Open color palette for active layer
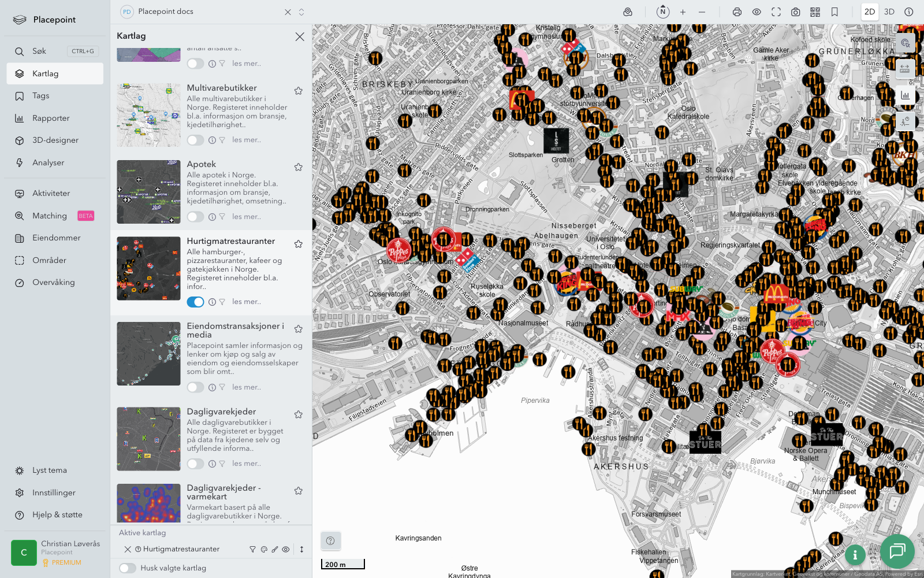The image size is (924, 578). pyautogui.click(x=264, y=550)
